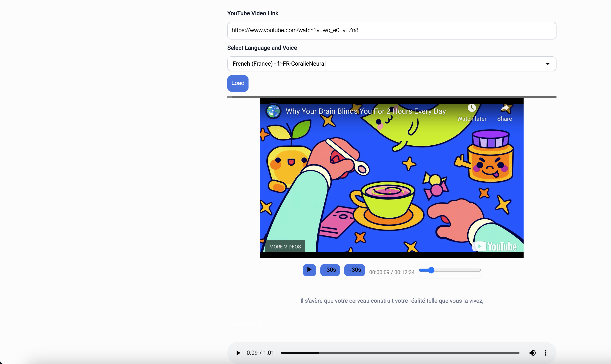
Task: Mute audio using the speaker icon
Action: point(533,353)
